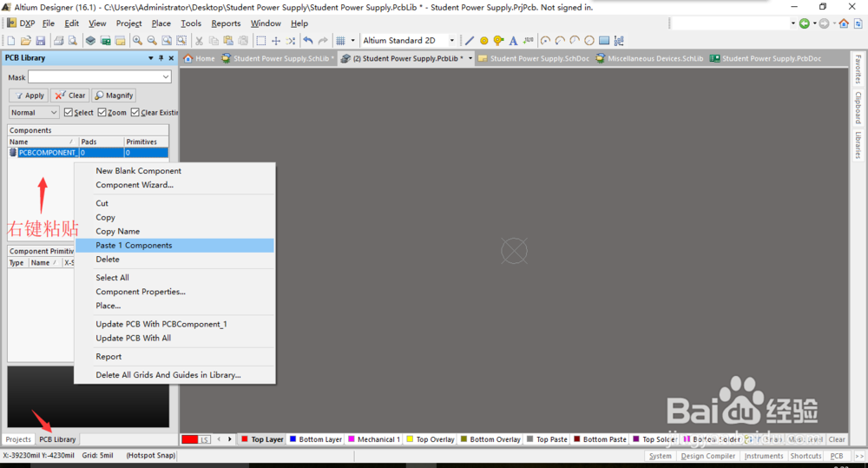
Task: Expand the document tabs dropdown arrow
Action: (470, 58)
